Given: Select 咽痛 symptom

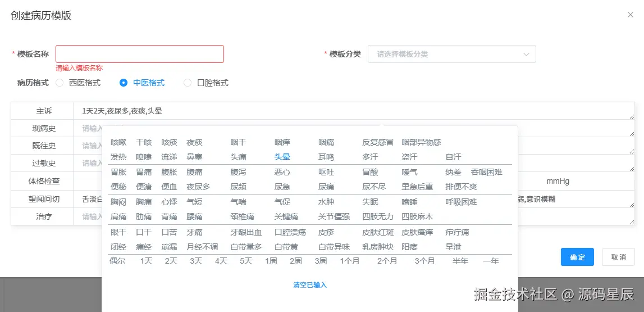Looking at the screenshot, I should 326,142.
